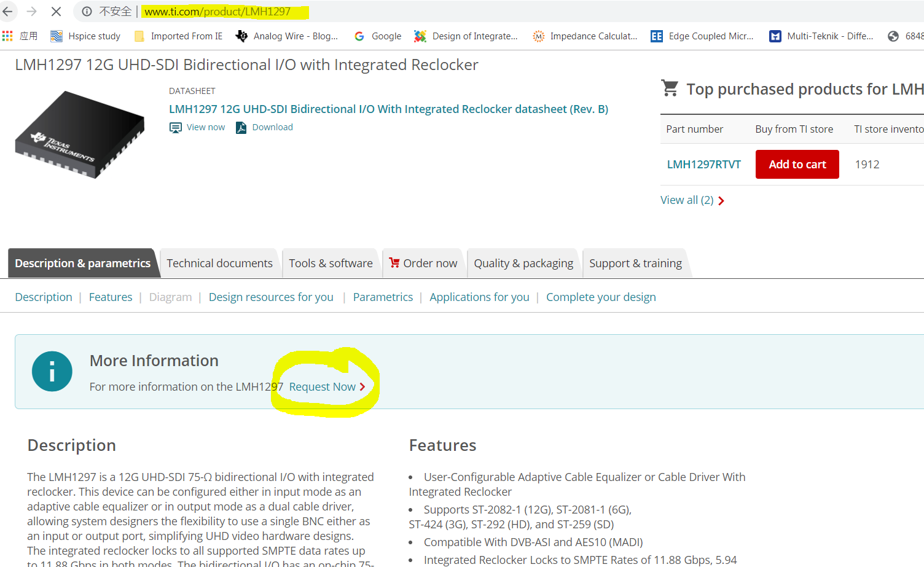The image size is (924, 567).
Task: Click the site info icon in address bar
Action: point(87,12)
